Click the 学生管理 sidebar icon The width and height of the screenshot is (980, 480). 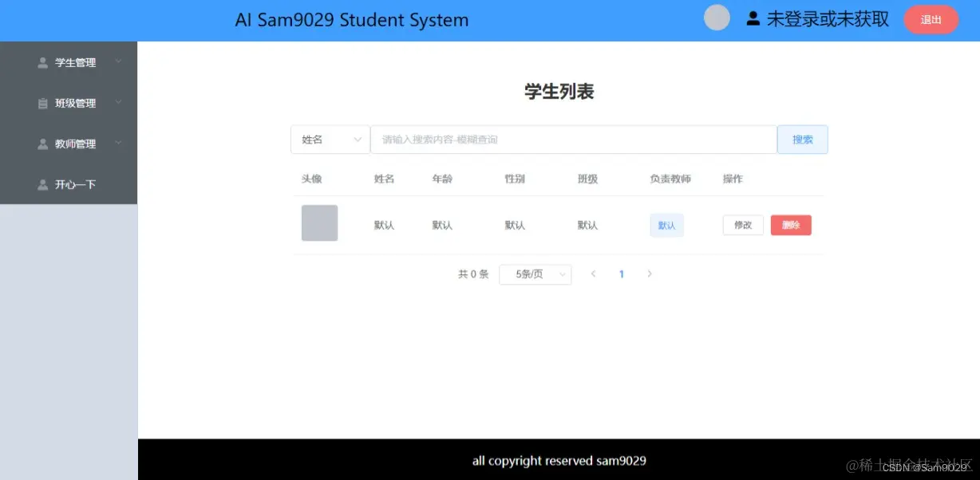click(41, 61)
